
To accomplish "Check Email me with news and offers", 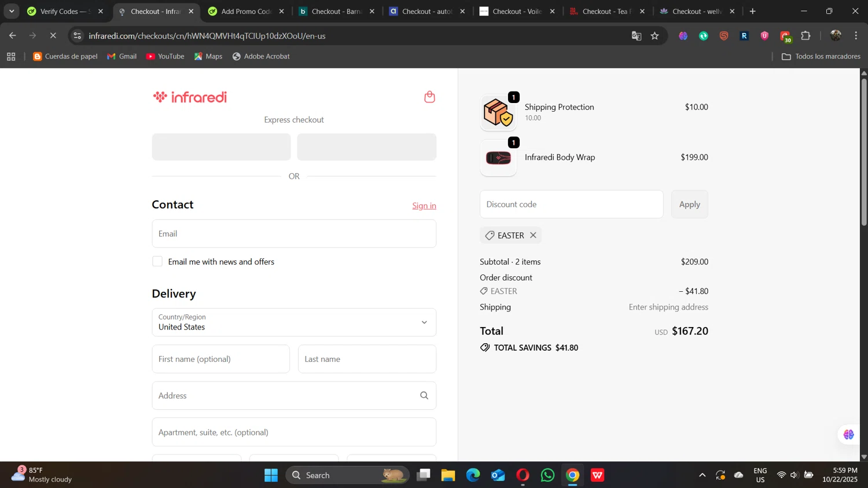I will point(157,262).
